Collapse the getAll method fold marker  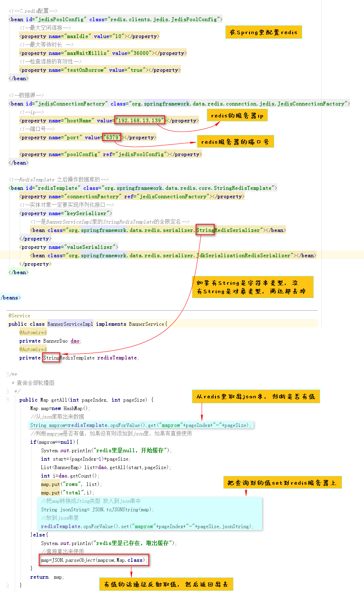(x=7, y=400)
